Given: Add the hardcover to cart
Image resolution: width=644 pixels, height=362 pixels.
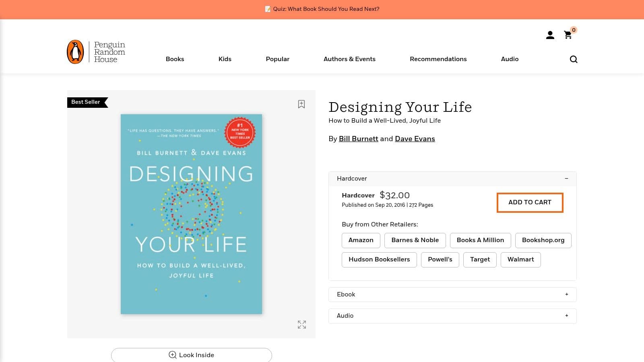Looking at the screenshot, I should [x=530, y=202].
